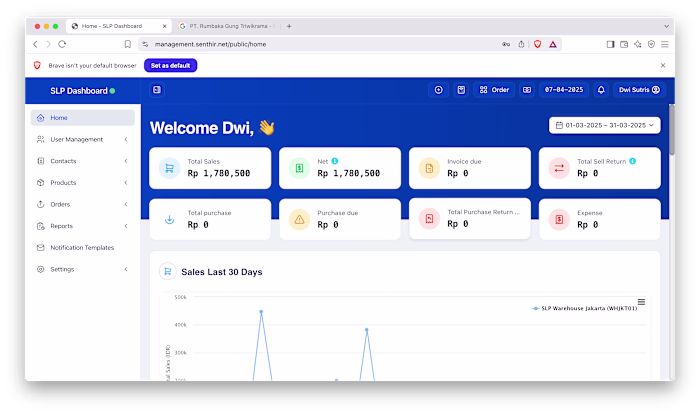Click the Total Purchase Return icon

point(429,219)
